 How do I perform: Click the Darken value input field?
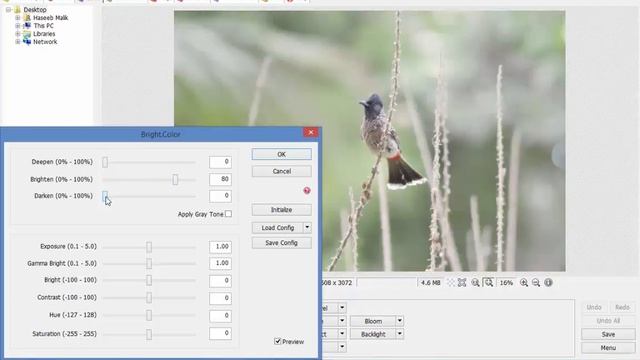tap(220, 196)
